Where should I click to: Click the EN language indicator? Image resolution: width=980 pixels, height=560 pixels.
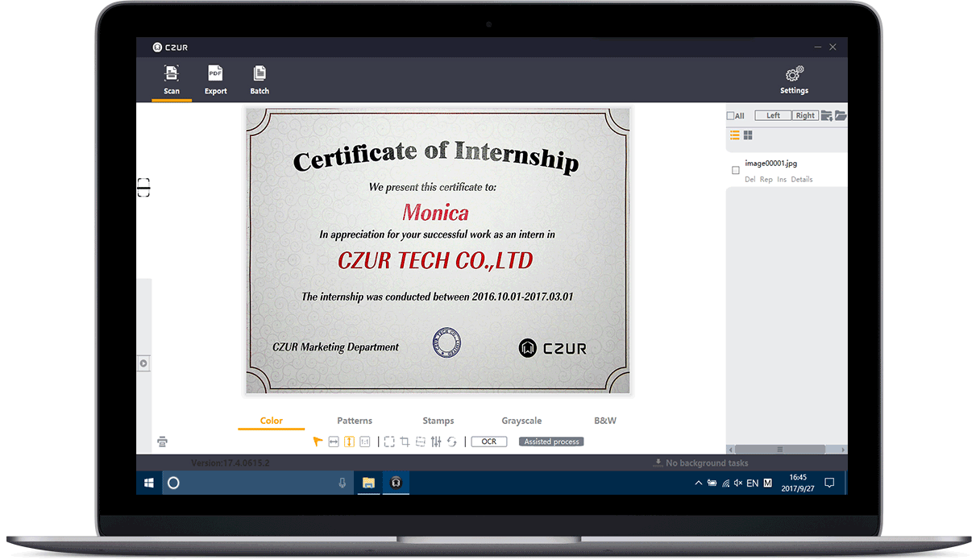click(753, 483)
